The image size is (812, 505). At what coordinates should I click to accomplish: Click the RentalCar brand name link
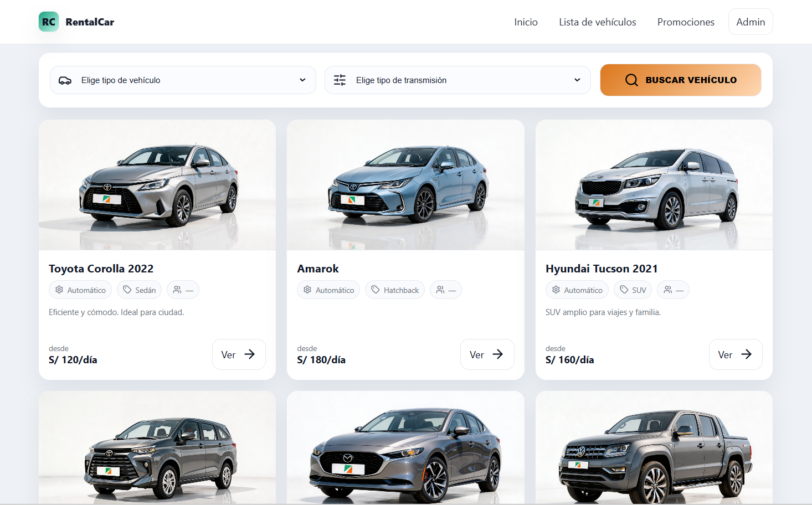(90, 22)
